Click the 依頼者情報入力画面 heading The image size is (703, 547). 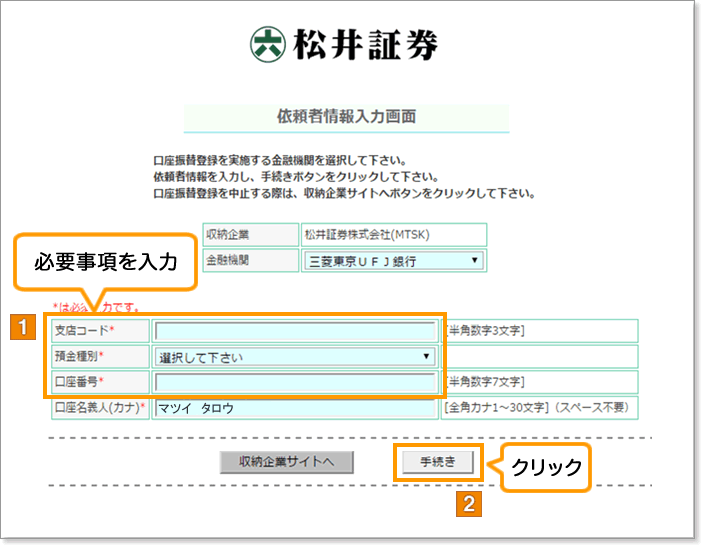[x=346, y=117]
